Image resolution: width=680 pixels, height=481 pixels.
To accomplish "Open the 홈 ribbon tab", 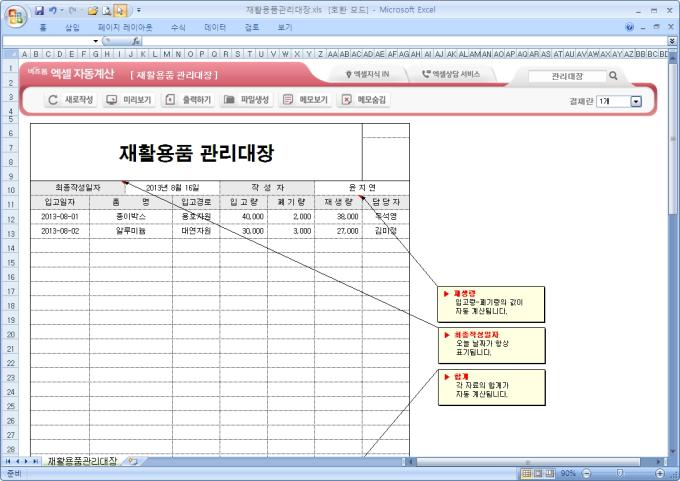I will pos(43,27).
